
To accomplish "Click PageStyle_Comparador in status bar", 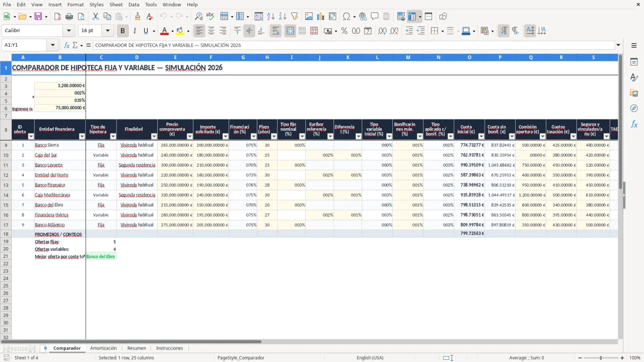I will pos(240,358).
